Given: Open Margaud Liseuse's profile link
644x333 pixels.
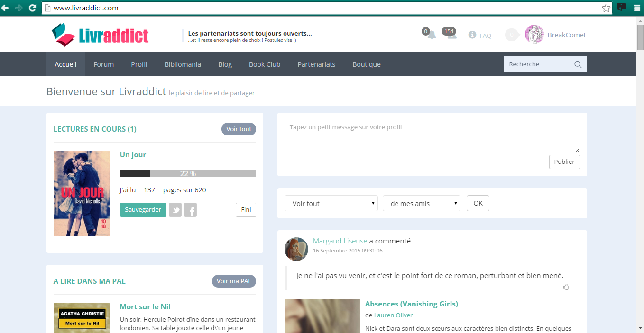Looking at the screenshot, I should point(340,241).
